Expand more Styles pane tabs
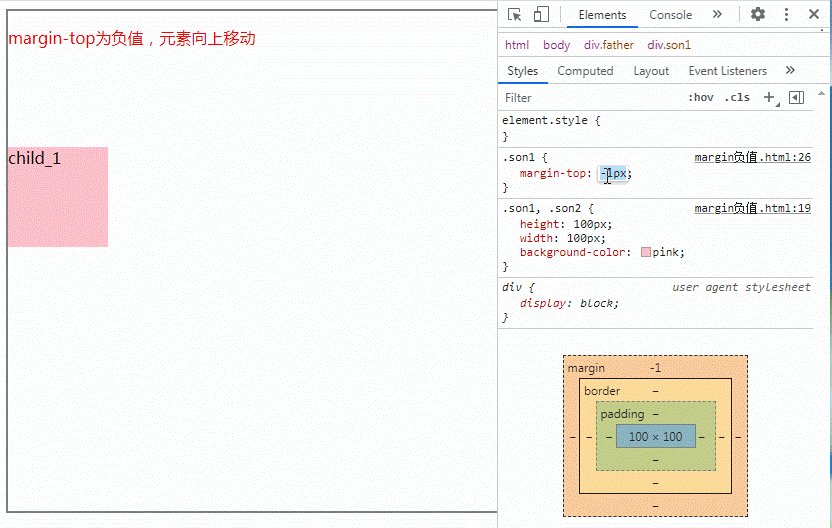The height and width of the screenshot is (528, 832). click(x=790, y=71)
